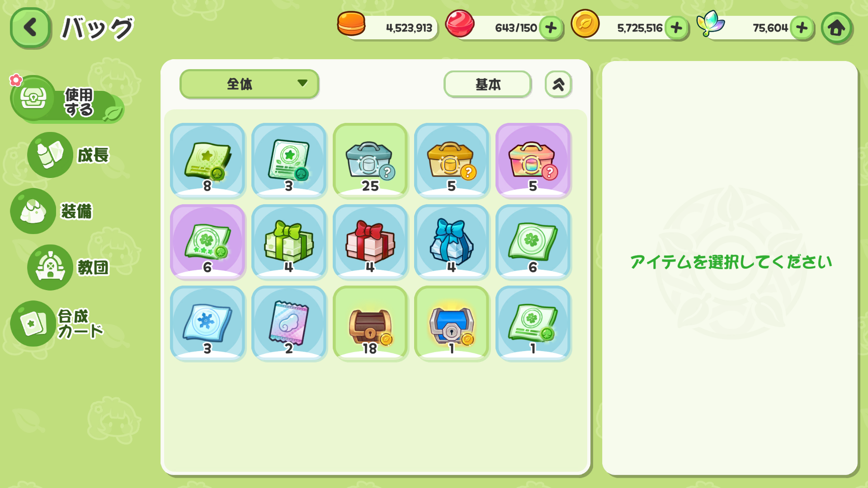Select the blue ribbon crystal gift

[452, 242]
